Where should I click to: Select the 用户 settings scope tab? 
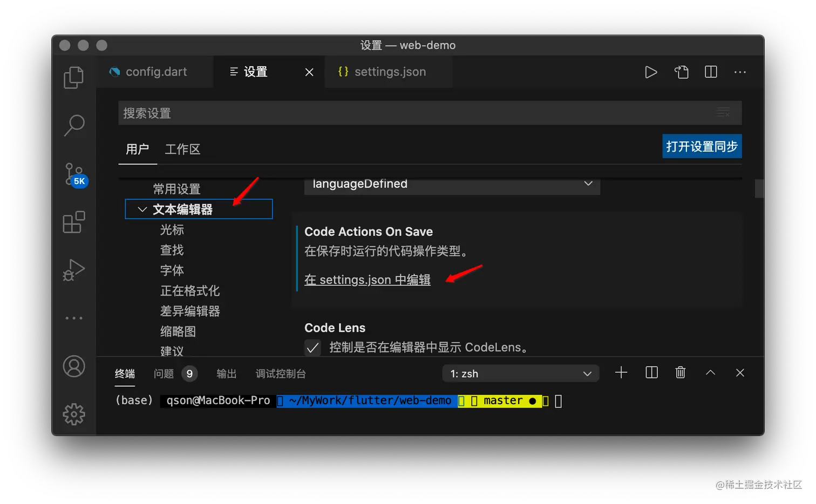coord(137,149)
